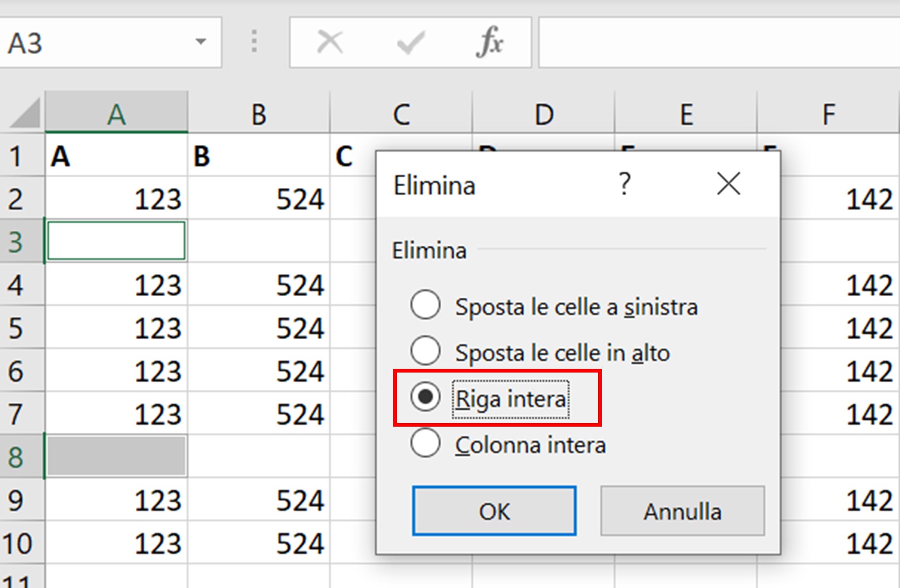Select column A header
Viewport: 900px width, 588px height.
tap(116, 113)
